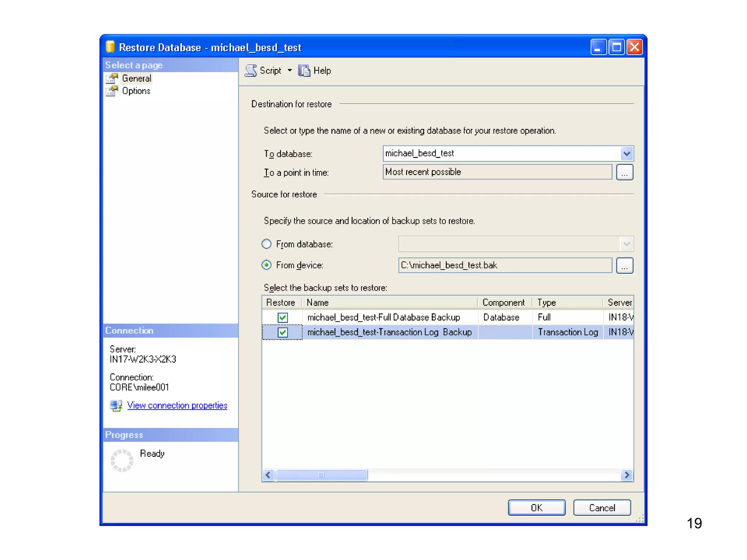
Task: Select the Options page icon
Action: pos(112,91)
